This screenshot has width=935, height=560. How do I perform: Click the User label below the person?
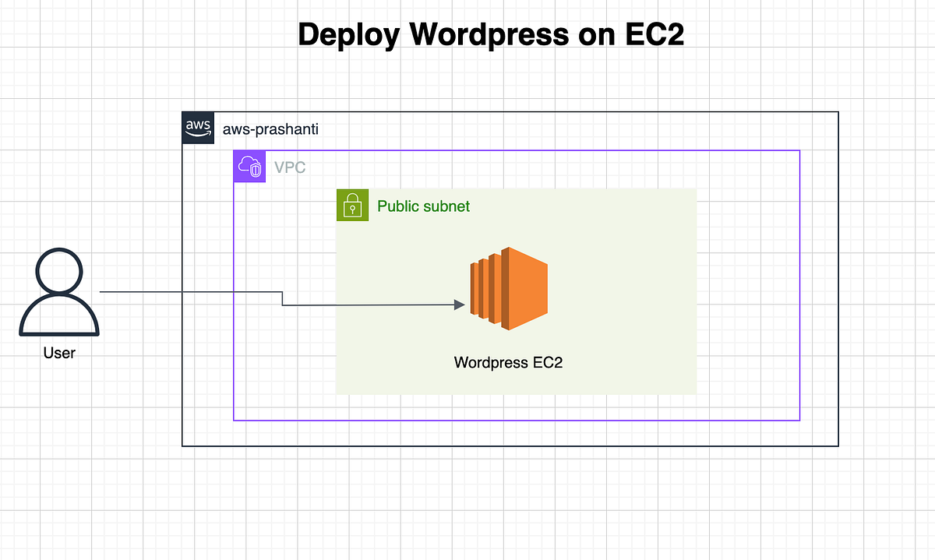[59, 353]
